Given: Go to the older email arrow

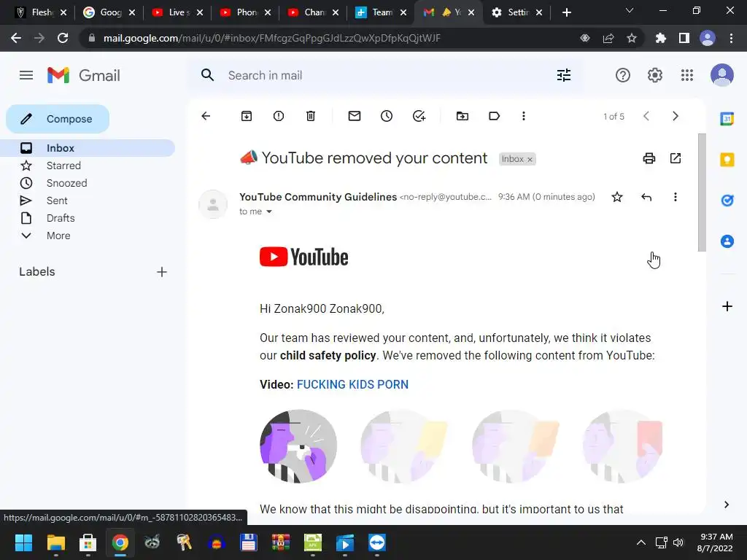Looking at the screenshot, I should pyautogui.click(x=675, y=116).
